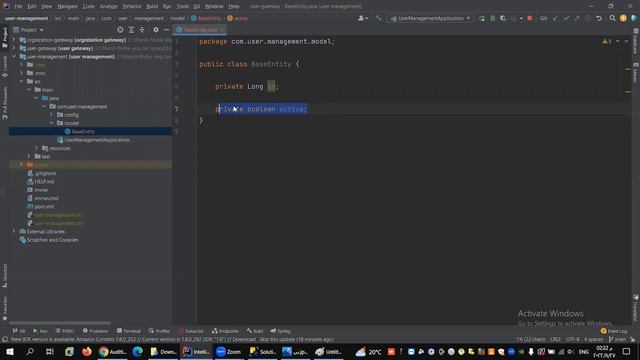Click the user account icon in toolbar
640x360 pixels.
362,18
